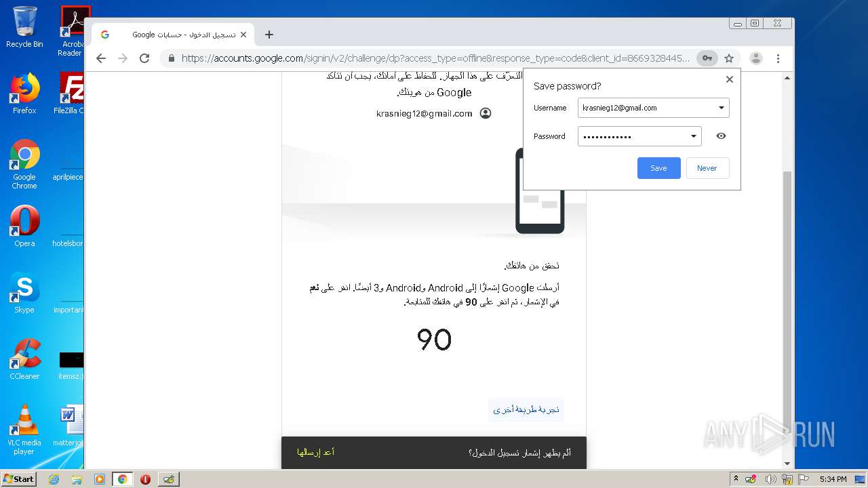Click the last taskbar application icon

tap(169, 479)
